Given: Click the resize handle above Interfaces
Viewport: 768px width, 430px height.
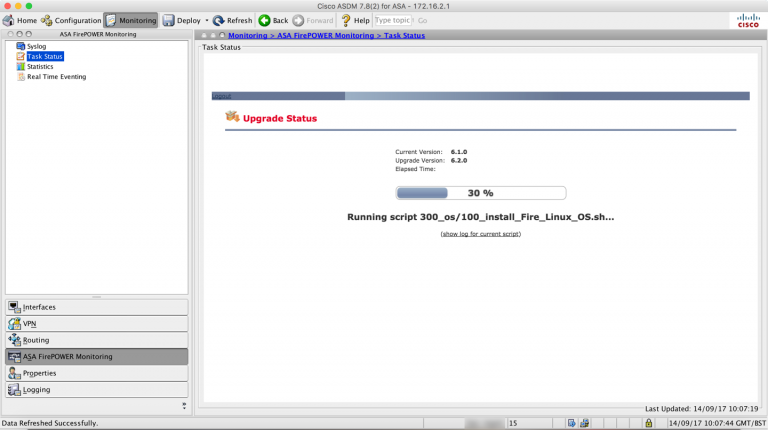Looking at the screenshot, I should coord(96,297).
